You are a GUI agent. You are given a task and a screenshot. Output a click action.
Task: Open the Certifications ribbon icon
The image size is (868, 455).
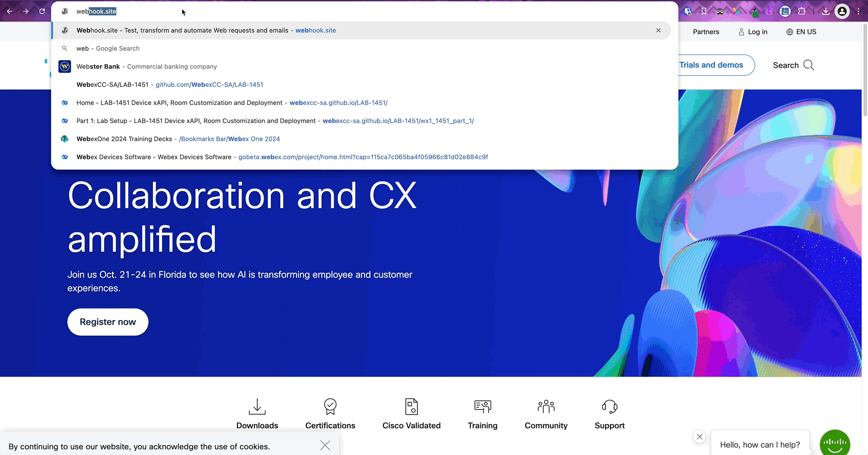click(330, 407)
